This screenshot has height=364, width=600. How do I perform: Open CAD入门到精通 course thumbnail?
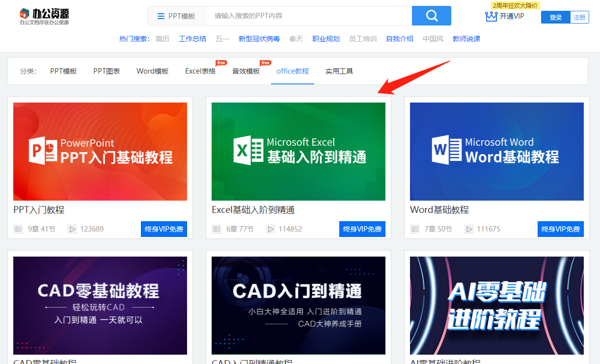click(x=299, y=306)
